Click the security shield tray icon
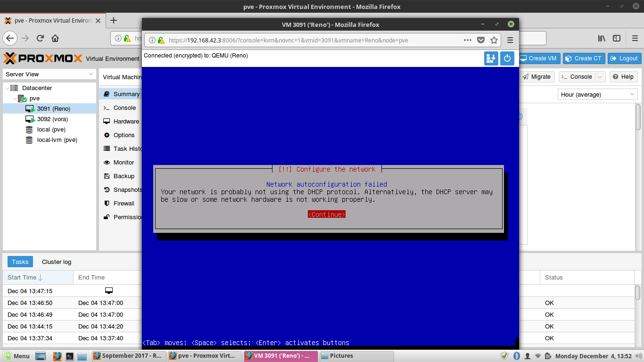 point(504,356)
